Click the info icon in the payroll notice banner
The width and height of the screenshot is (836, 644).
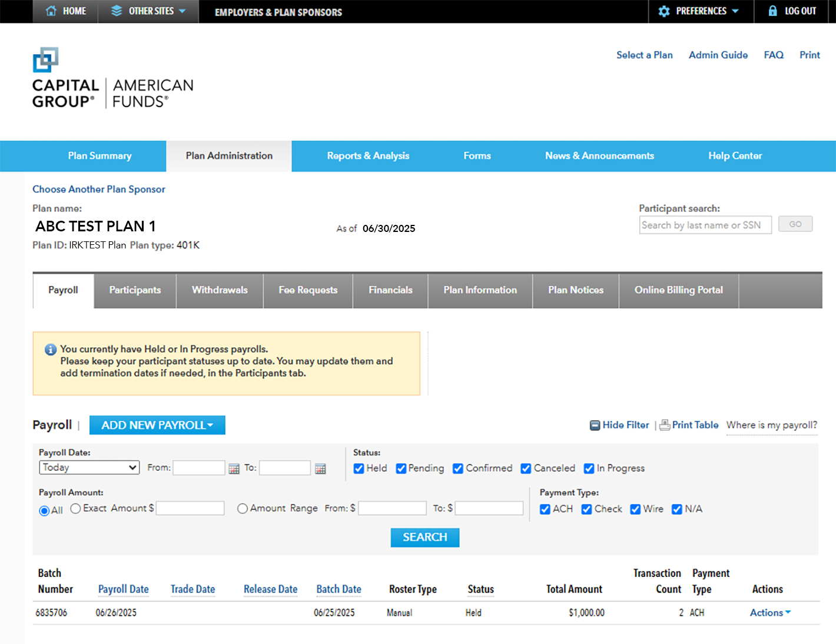point(50,349)
